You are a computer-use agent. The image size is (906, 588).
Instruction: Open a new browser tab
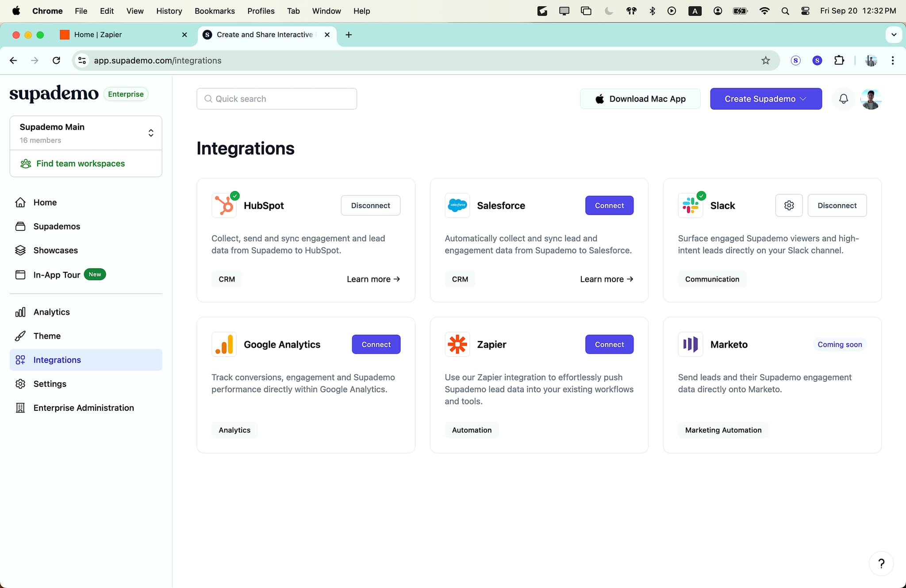pyautogui.click(x=349, y=34)
